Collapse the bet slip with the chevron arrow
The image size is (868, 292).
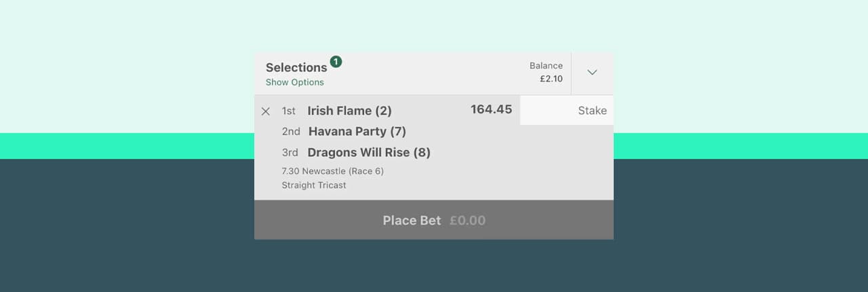(592, 73)
